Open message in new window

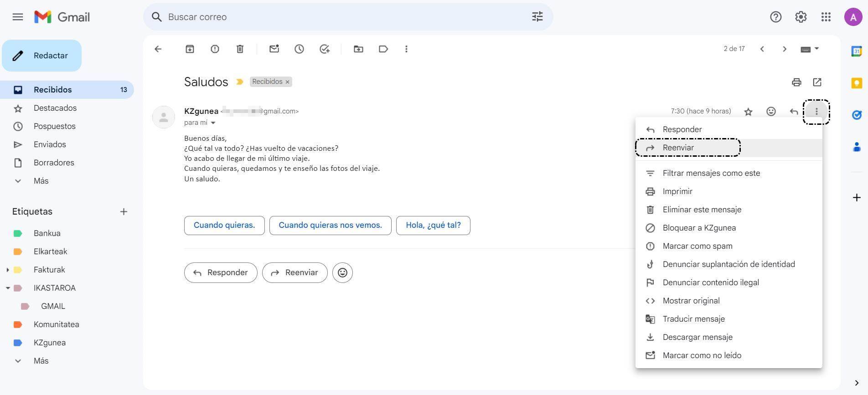coord(817,82)
